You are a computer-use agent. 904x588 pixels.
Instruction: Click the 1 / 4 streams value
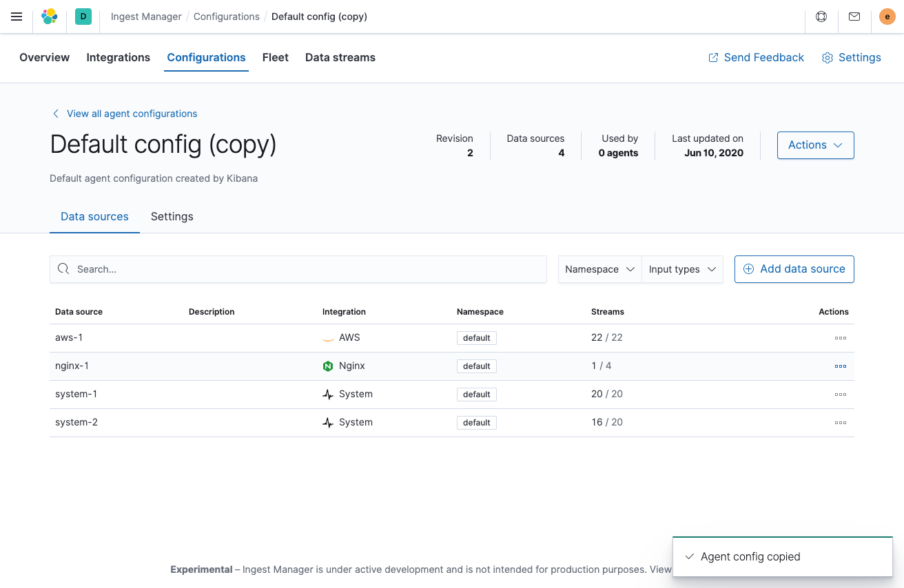pyautogui.click(x=602, y=366)
